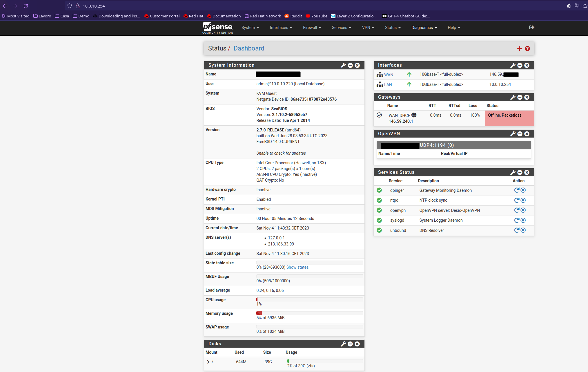The image size is (588, 372).
Task: Open the VPN menu
Action: (368, 28)
